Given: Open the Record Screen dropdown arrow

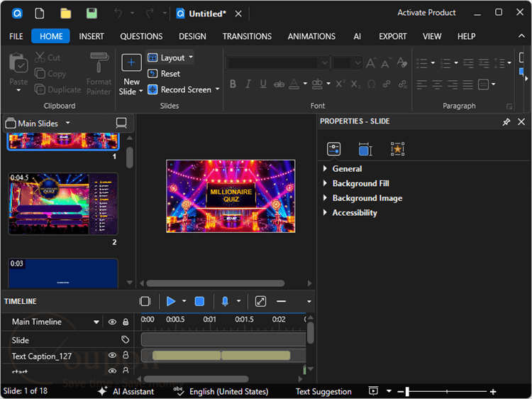Looking at the screenshot, I should [x=218, y=89].
